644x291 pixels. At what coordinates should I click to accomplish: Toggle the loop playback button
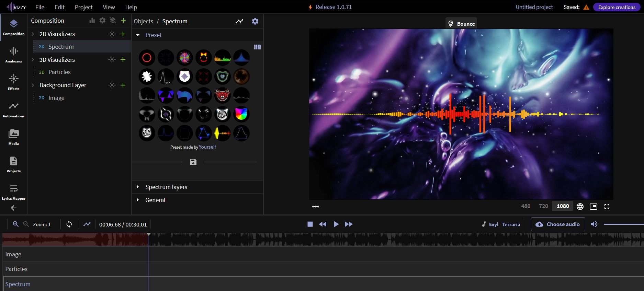[x=69, y=224]
